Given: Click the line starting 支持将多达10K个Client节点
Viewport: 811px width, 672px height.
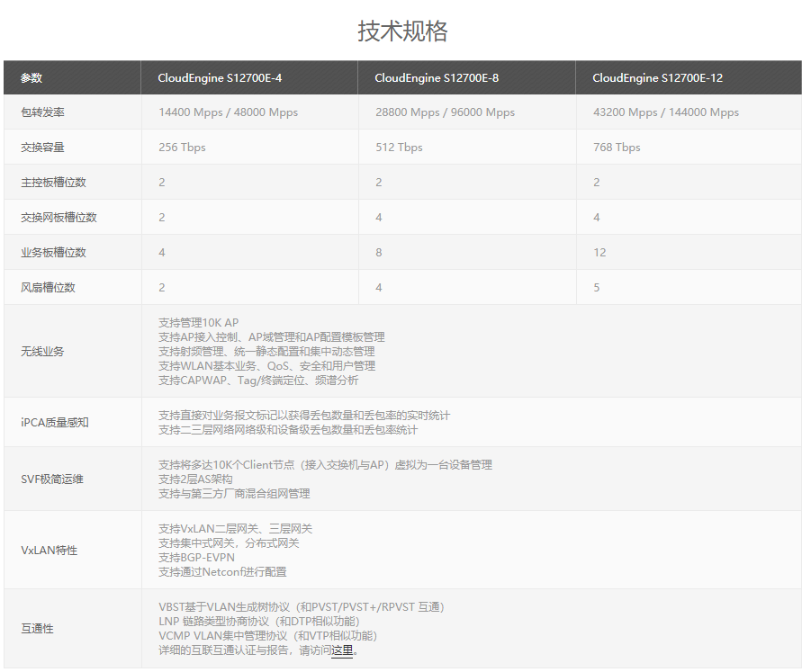Looking at the screenshot, I should click(x=325, y=465).
